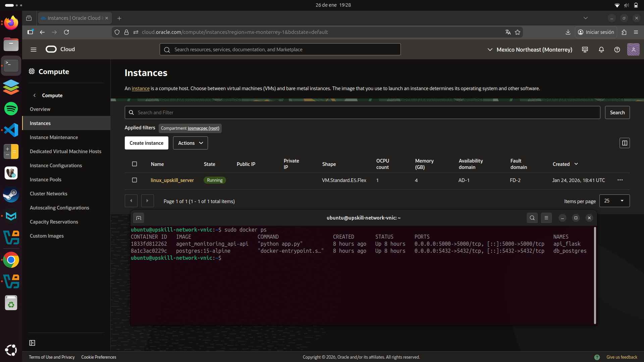Image resolution: width=644 pixels, height=362 pixels.
Task: Launch Cloud Shell from the monitor icon
Action: click(x=585, y=49)
